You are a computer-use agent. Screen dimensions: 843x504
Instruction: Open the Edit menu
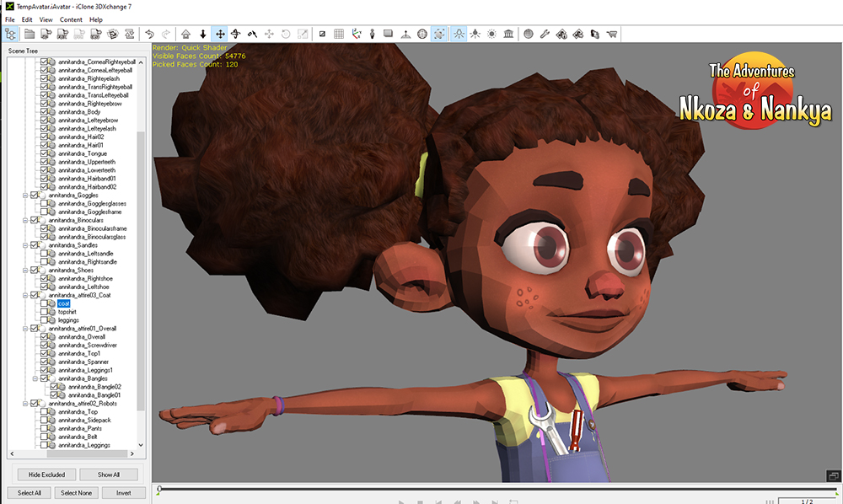tap(28, 19)
